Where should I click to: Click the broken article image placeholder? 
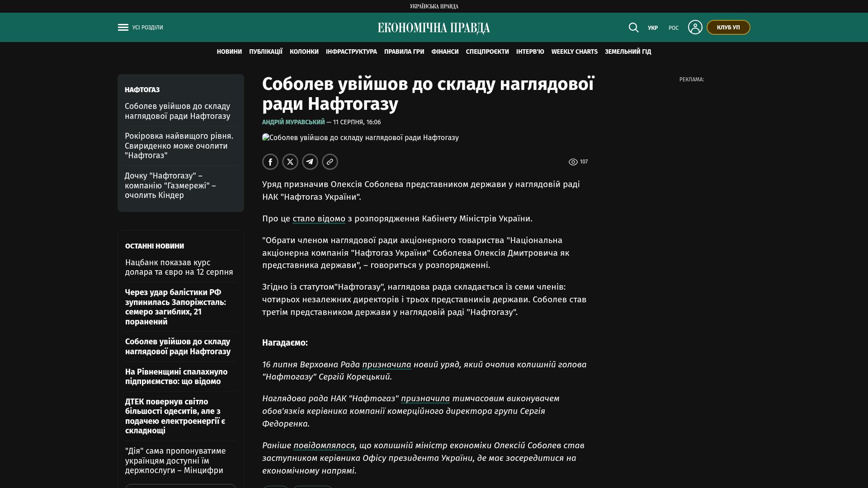click(x=360, y=138)
